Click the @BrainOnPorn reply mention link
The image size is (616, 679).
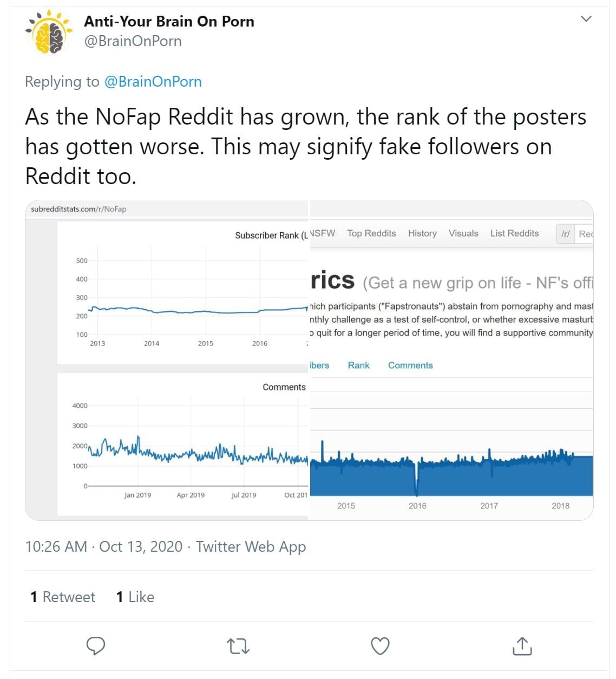point(153,82)
